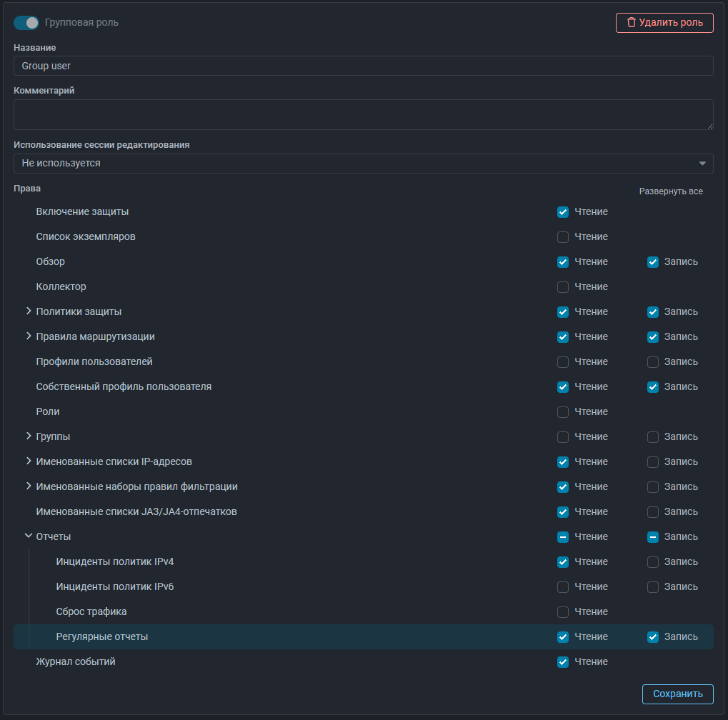Click the Сохранить button
728x720 pixels.
click(x=677, y=694)
